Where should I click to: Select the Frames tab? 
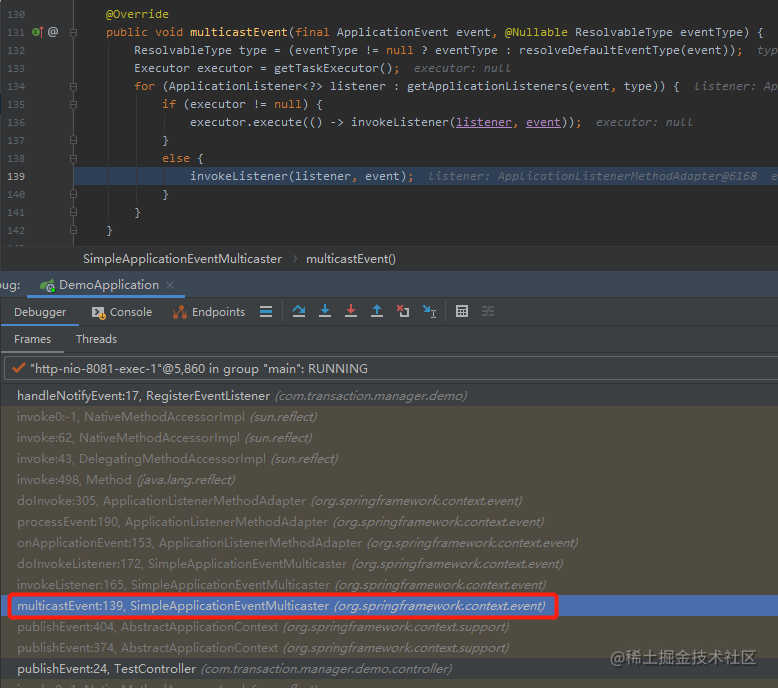32,339
